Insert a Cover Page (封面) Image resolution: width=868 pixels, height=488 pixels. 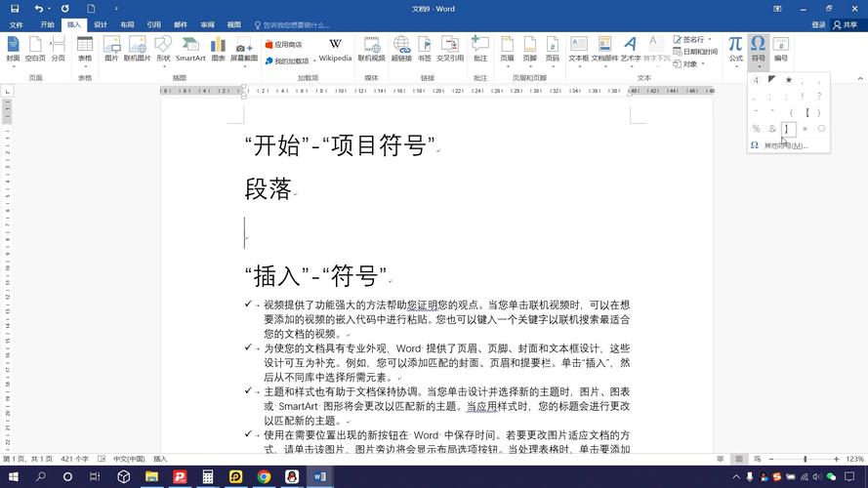click(x=14, y=50)
